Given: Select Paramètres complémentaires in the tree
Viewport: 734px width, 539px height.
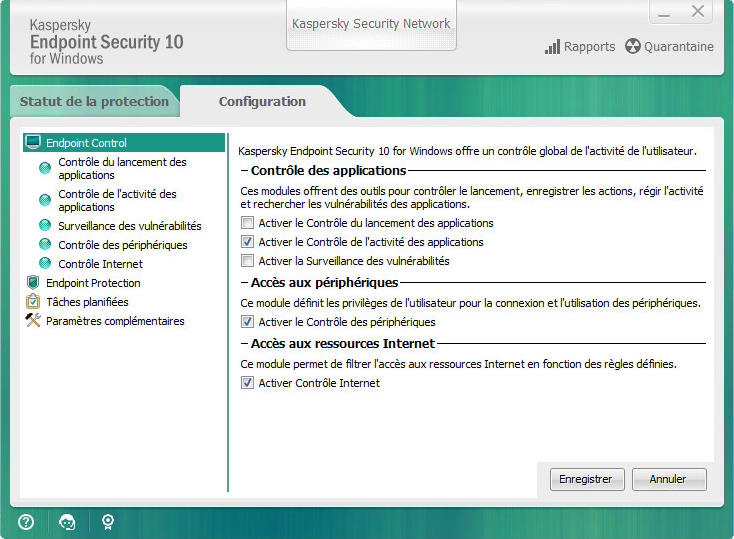Looking at the screenshot, I should 115,321.
